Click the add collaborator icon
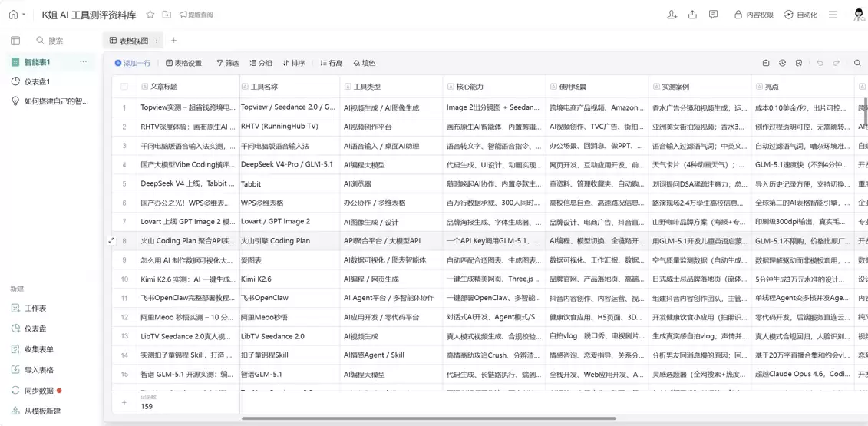 pyautogui.click(x=672, y=15)
